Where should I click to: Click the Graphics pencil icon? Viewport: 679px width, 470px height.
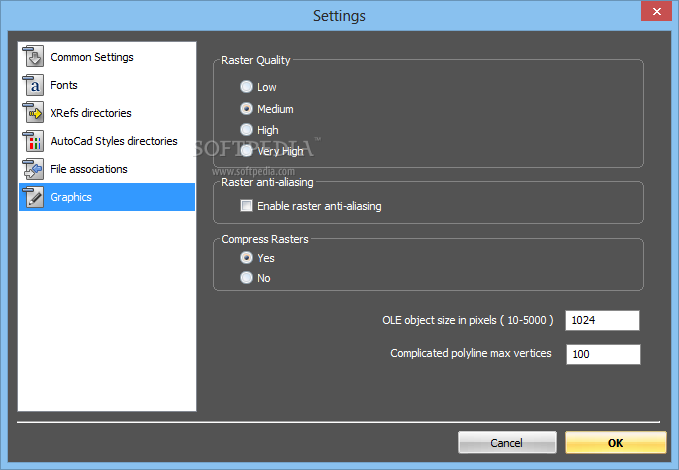click(x=33, y=197)
